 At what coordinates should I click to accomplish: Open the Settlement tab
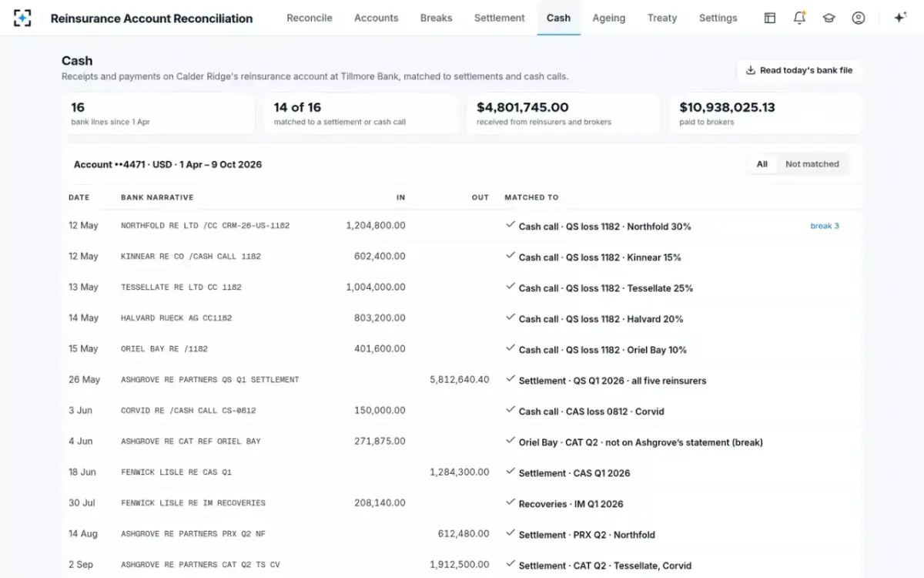(500, 18)
